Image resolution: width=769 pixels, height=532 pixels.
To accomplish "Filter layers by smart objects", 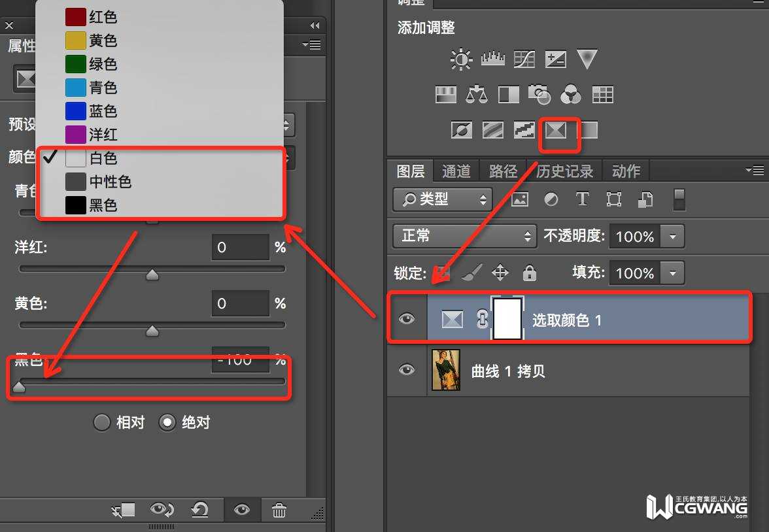I will pos(645,199).
